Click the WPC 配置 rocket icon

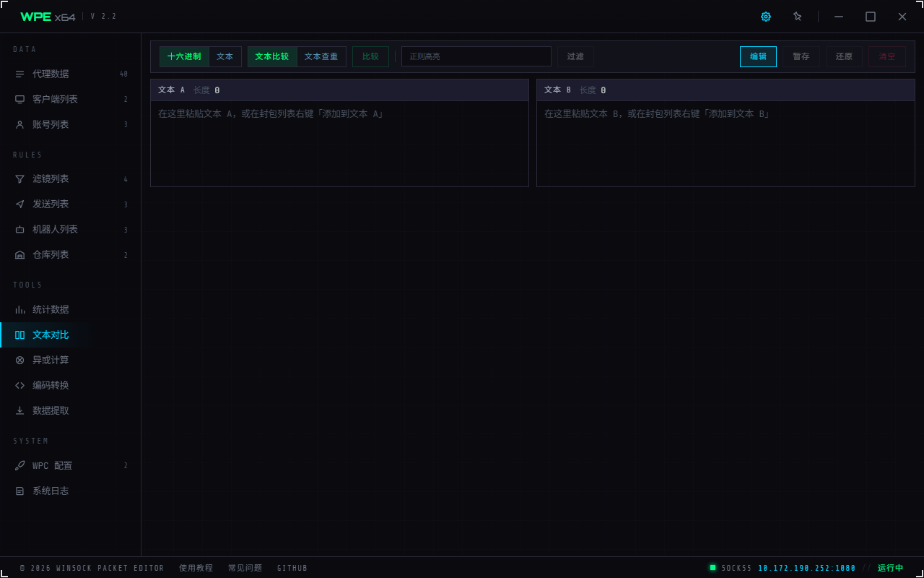(20, 465)
